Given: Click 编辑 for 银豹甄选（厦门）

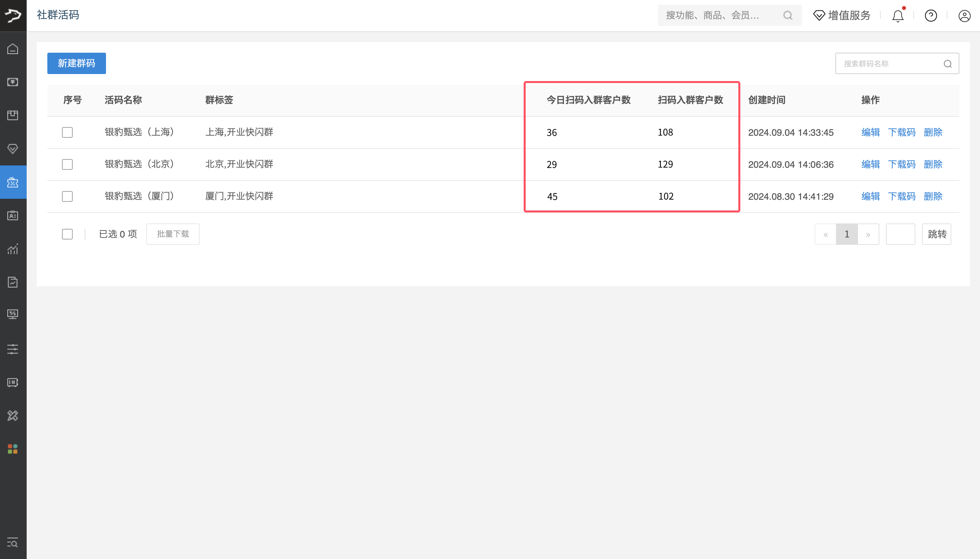Looking at the screenshot, I should (870, 196).
